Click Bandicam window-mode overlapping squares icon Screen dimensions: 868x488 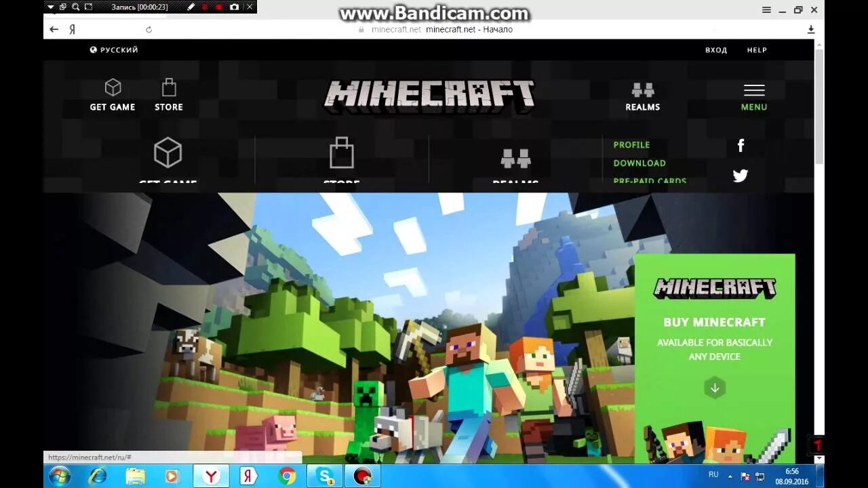tap(62, 7)
